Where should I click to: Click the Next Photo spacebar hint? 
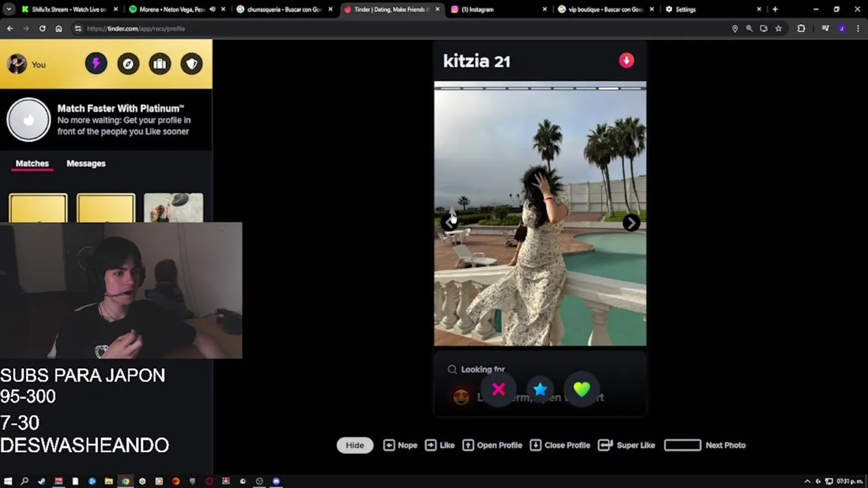705,445
